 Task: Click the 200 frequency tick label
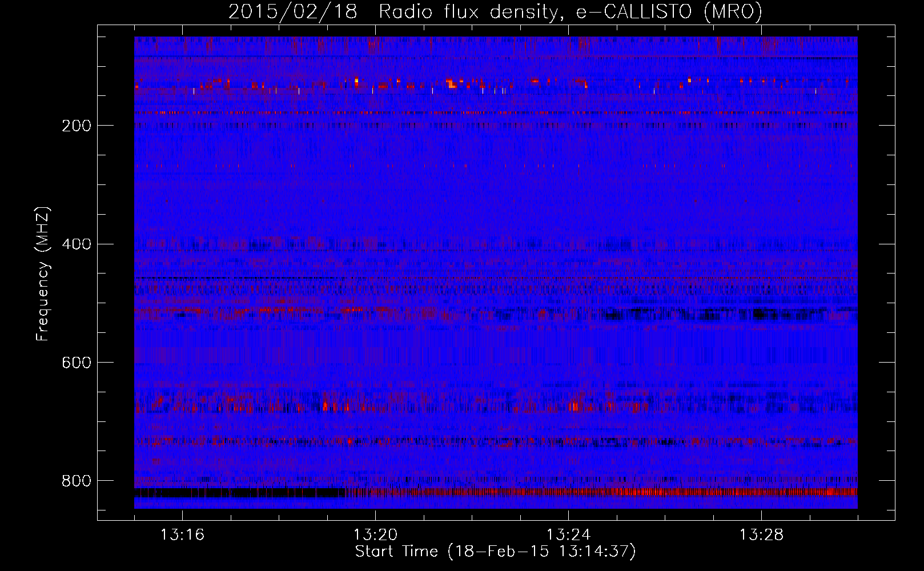point(77,126)
